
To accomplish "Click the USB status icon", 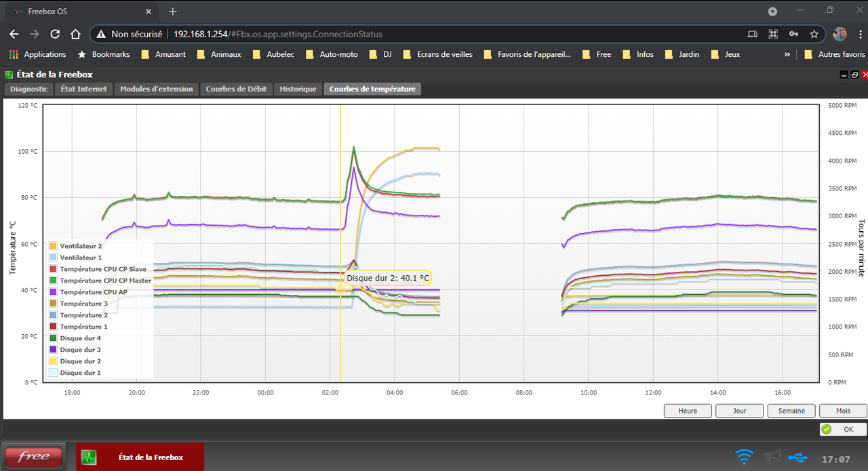I will [x=799, y=458].
